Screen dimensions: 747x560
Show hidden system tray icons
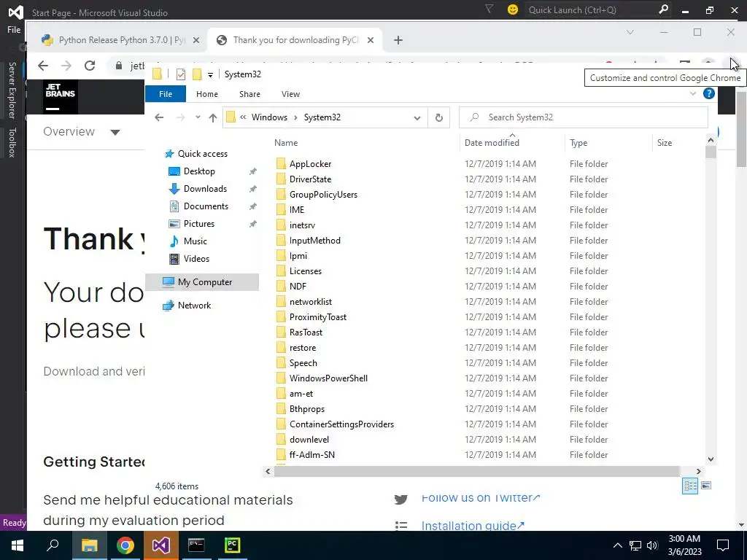click(617, 545)
